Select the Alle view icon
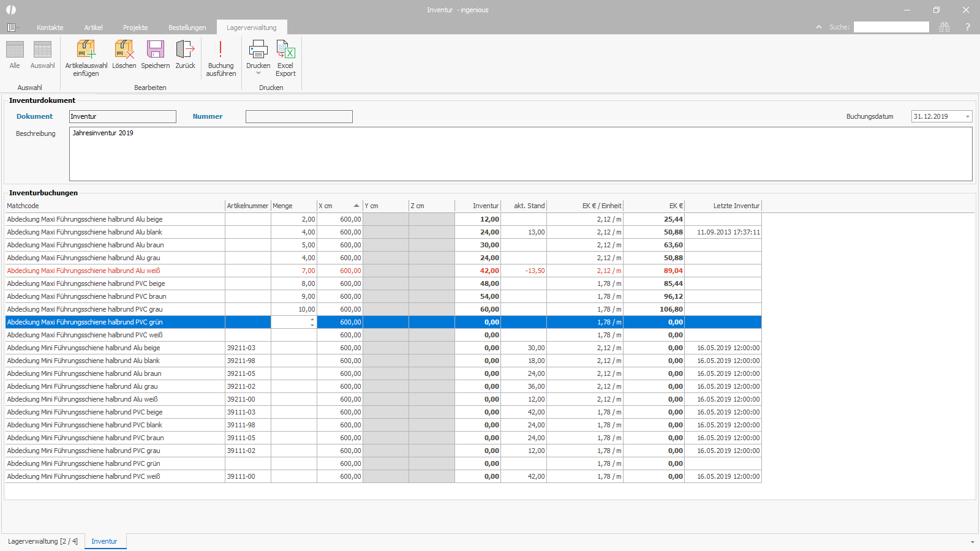The height and width of the screenshot is (551, 980). pos(15,50)
